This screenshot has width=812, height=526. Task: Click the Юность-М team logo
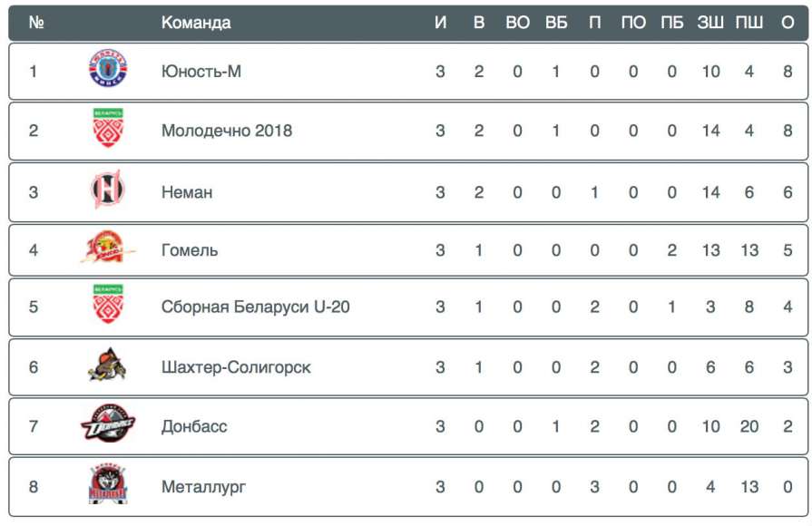(x=108, y=71)
